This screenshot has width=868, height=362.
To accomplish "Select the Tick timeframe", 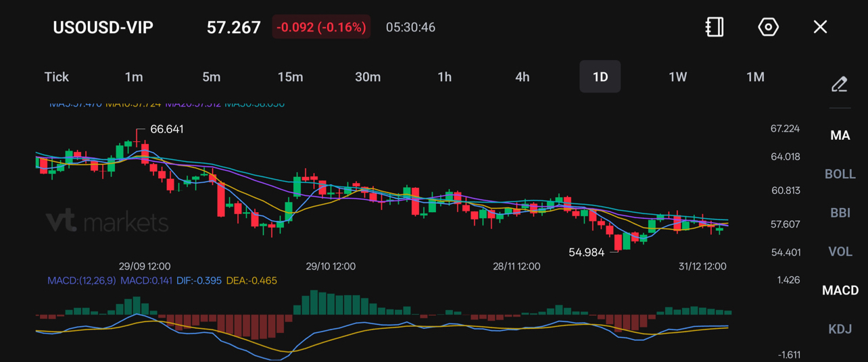I will (57, 77).
